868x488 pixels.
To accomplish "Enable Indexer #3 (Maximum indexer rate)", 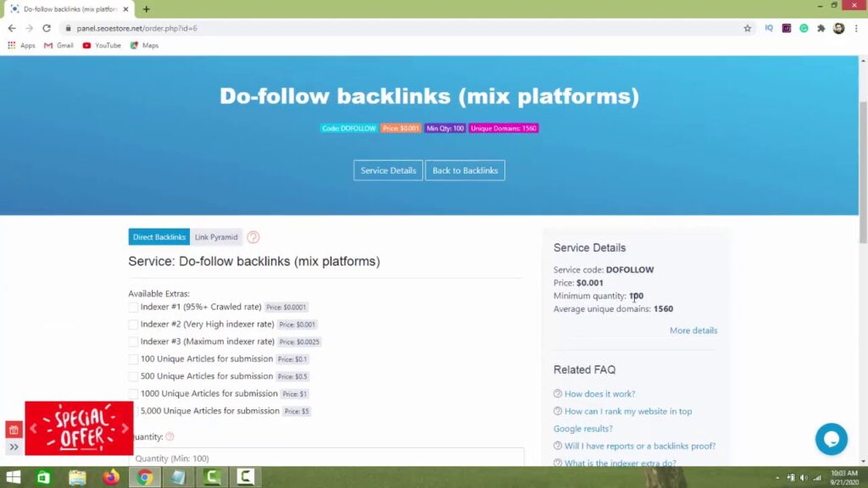I will [133, 342].
